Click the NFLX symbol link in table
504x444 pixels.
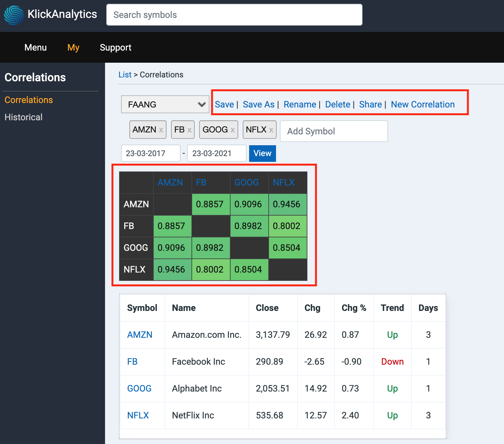pos(138,415)
